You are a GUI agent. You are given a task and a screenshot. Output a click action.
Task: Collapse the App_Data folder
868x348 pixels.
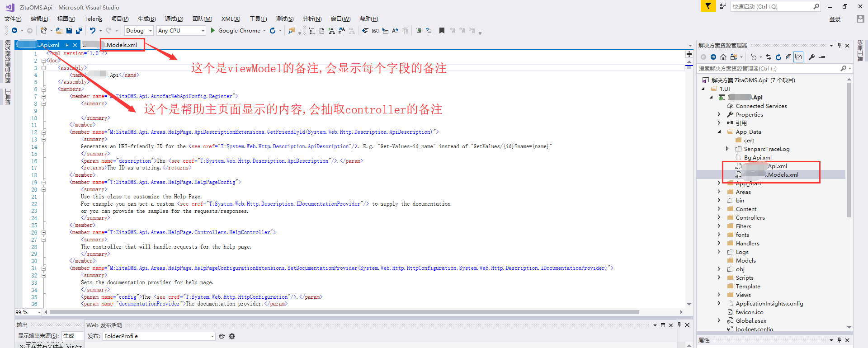(719, 132)
